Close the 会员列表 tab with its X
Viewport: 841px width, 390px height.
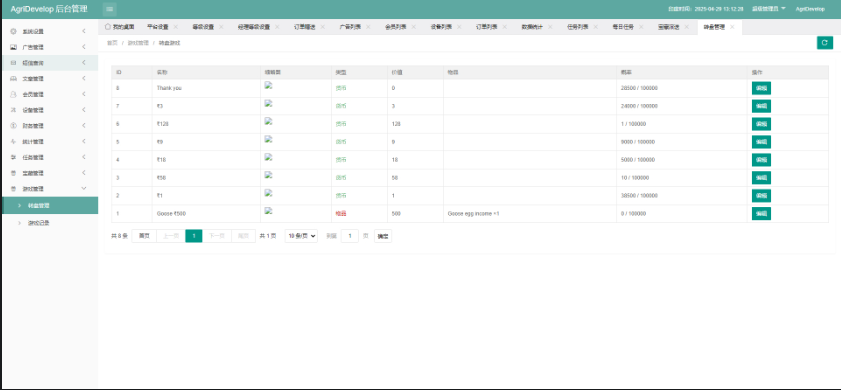click(x=414, y=27)
